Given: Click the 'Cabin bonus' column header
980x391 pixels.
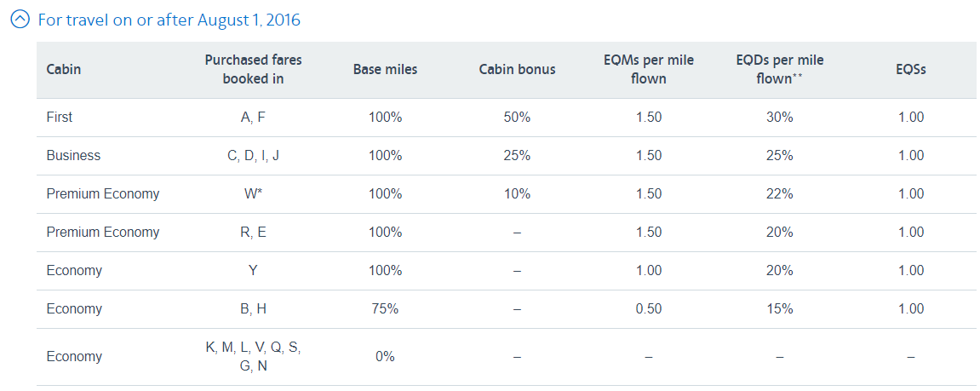Looking at the screenshot, I should point(517,70).
